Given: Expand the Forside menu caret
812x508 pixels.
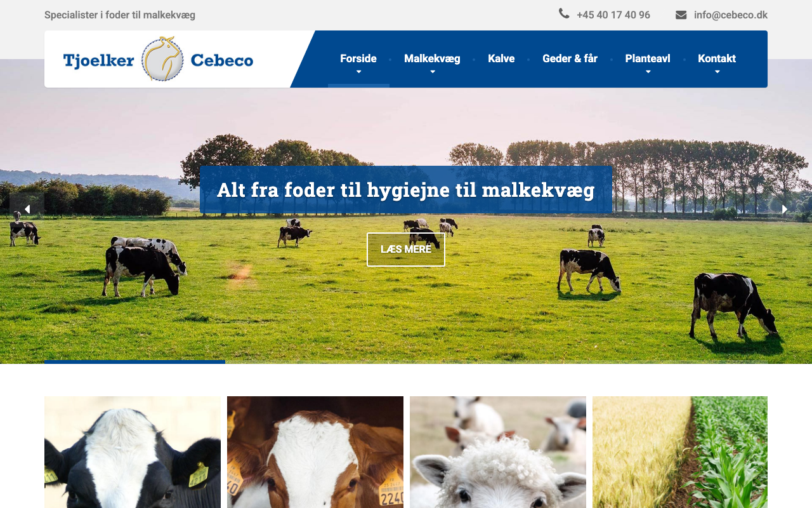Looking at the screenshot, I should 358,72.
